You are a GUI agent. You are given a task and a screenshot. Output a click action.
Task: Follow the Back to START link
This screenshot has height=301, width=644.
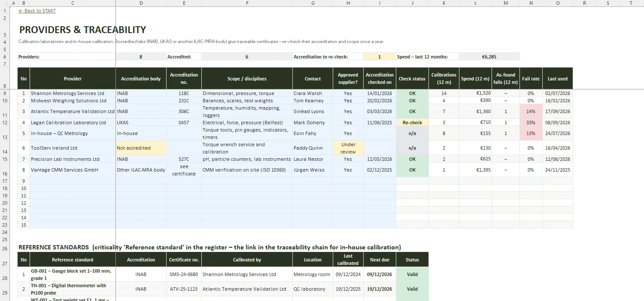coord(37,11)
